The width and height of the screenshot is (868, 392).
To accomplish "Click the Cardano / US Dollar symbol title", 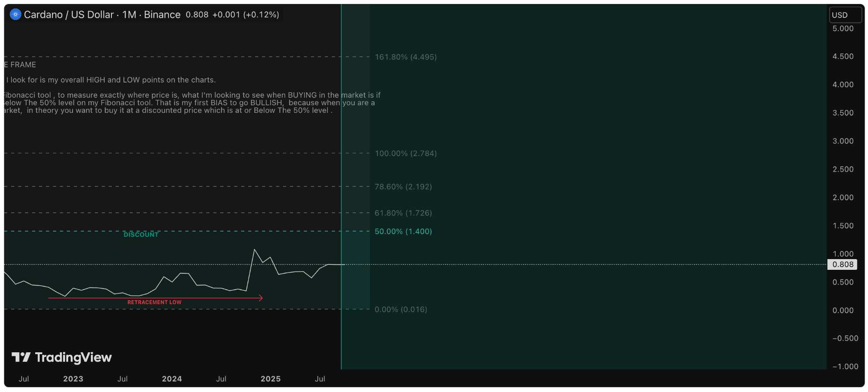I will coord(69,15).
